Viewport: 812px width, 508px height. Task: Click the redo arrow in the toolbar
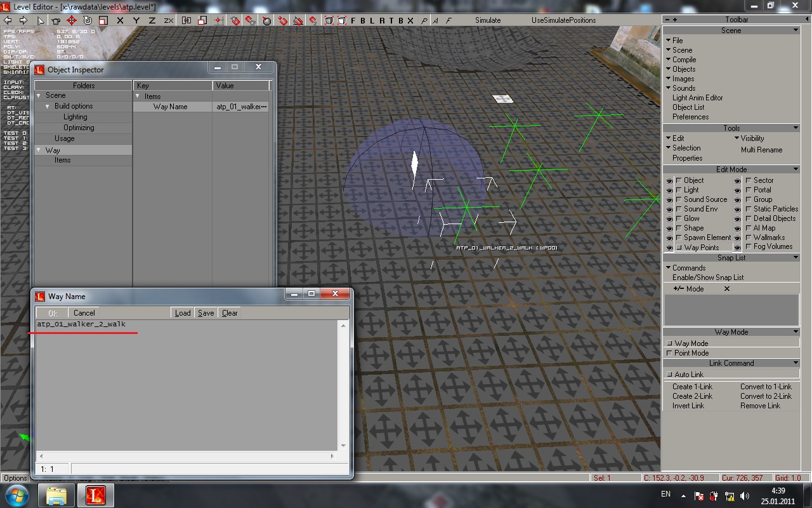[x=23, y=20]
